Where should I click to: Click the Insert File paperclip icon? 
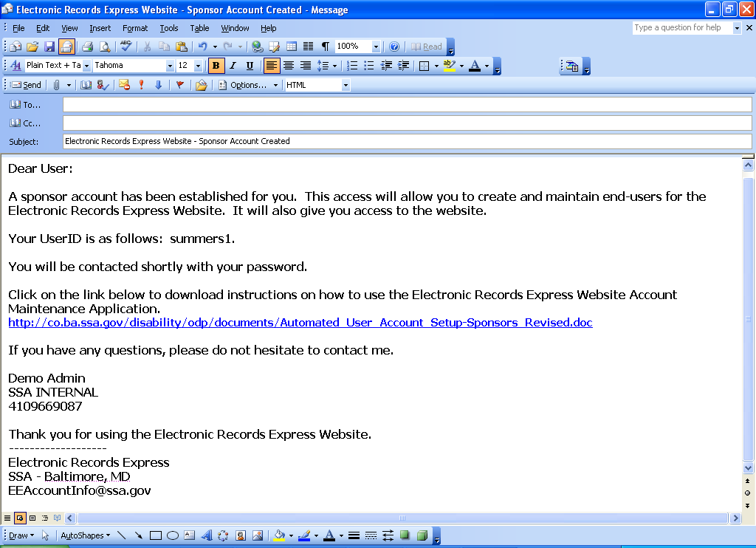pos(56,86)
